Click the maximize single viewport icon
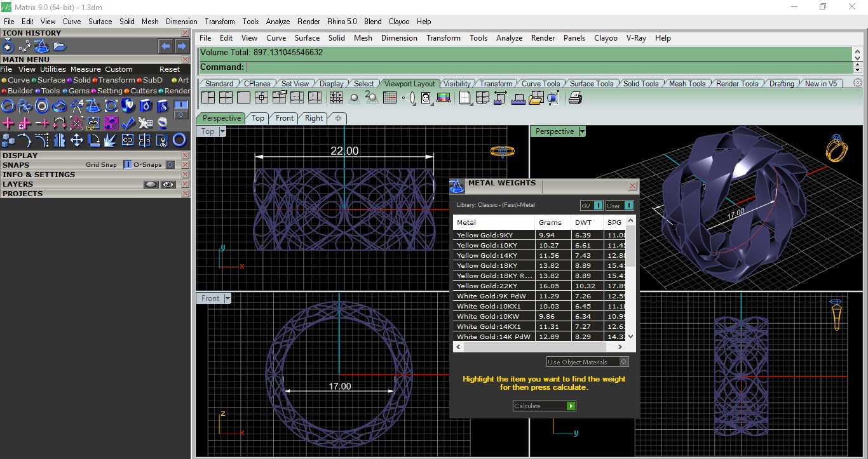Screen dimensions: 868x459 [243, 98]
